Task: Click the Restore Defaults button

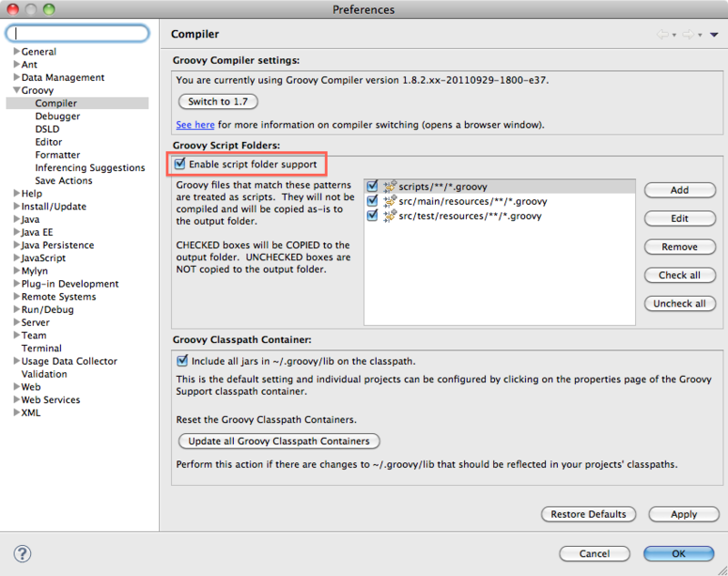Action: pyautogui.click(x=588, y=514)
